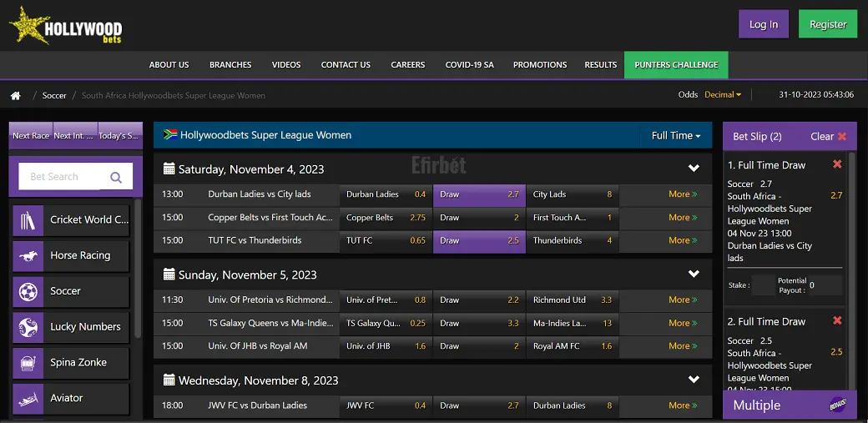Select Thunderbirds 4 odds

pyautogui.click(x=573, y=241)
